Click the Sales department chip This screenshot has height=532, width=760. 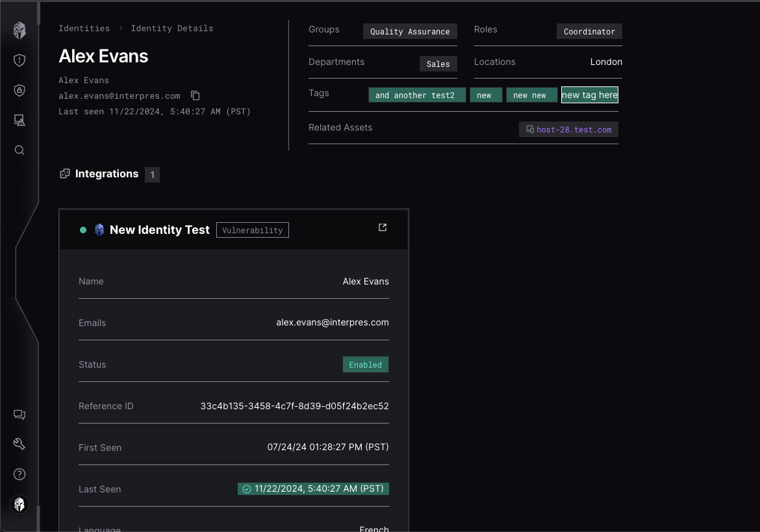[438, 64]
